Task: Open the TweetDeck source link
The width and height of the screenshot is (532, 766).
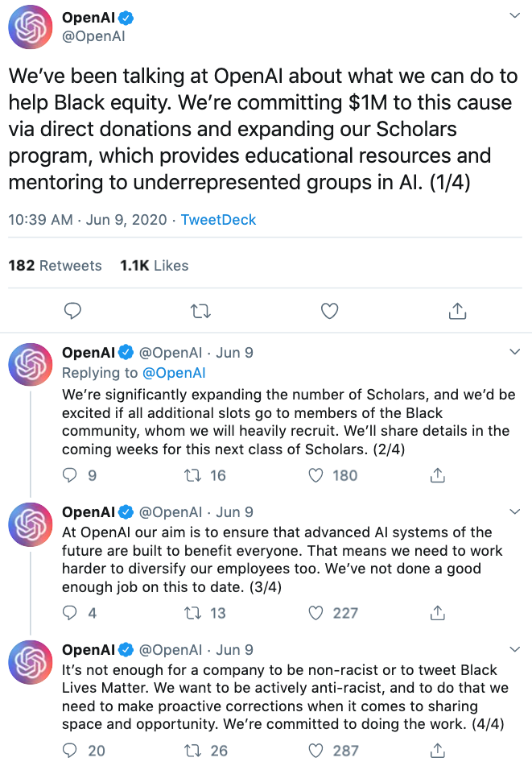Action: click(218, 220)
